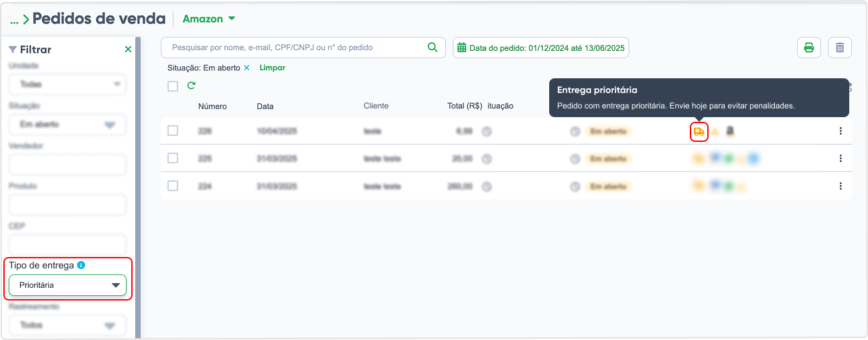
Task: Click the print orders button
Action: [x=809, y=48]
